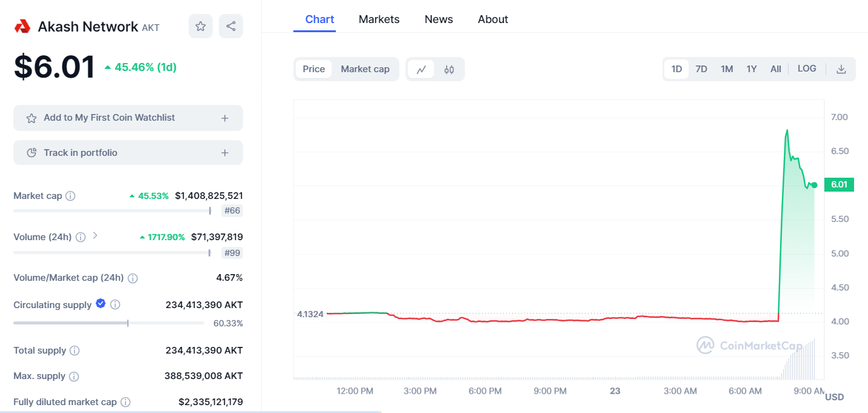This screenshot has width=868, height=413.
Task: Open the Markets tab
Action: (379, 19)
